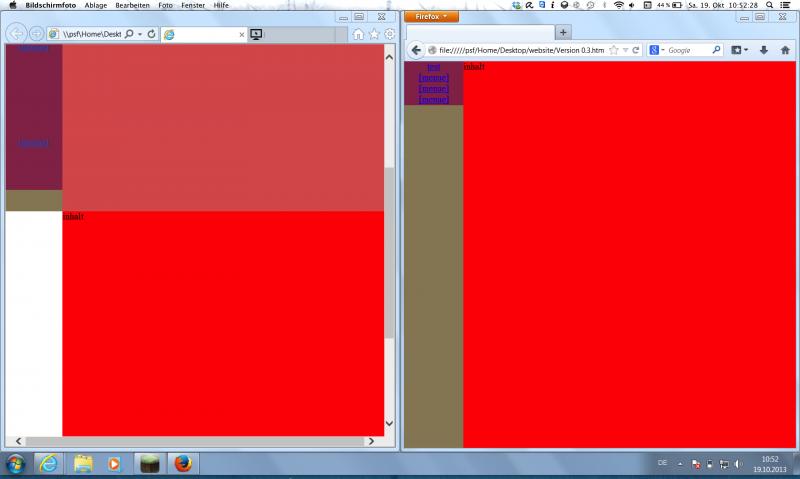Bookmark this page with Firefox star
The height and width of the screenshot is (479, 800).
(x=613, y=50)
